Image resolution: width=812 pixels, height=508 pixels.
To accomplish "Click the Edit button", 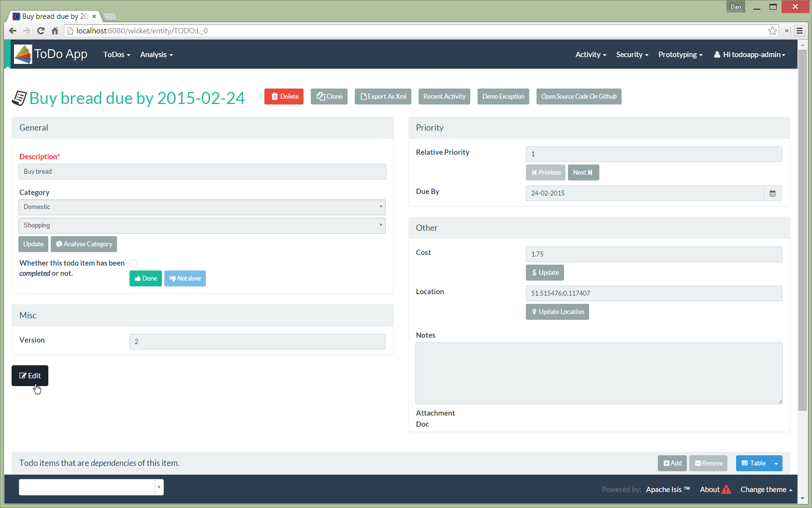I will (x=30, y=376).
